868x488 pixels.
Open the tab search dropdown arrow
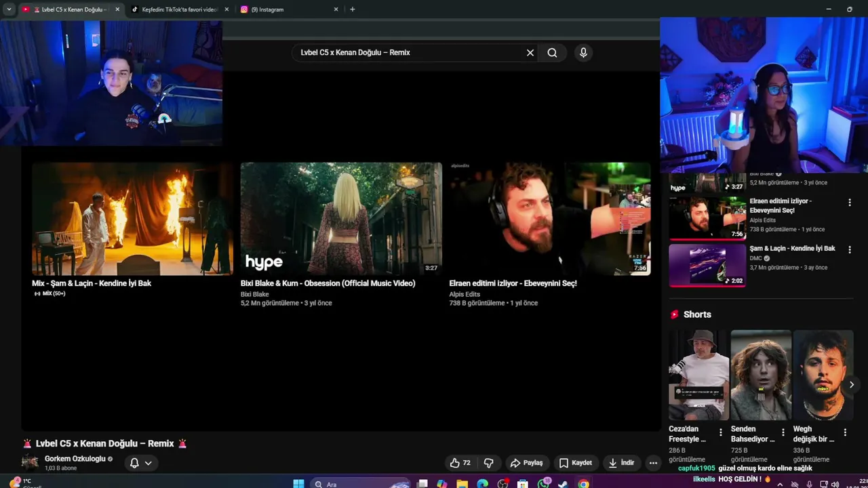tap(9, 9)
